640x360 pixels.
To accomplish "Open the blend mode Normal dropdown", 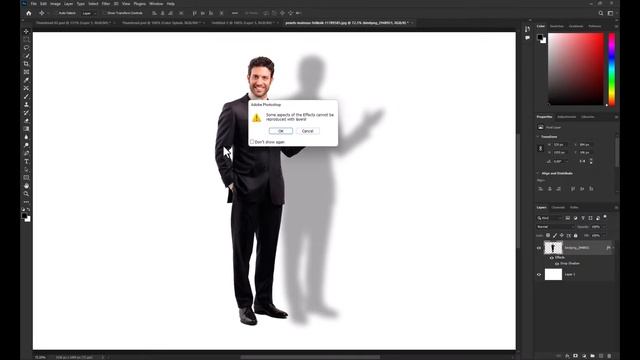I will (x=555, y=227).
